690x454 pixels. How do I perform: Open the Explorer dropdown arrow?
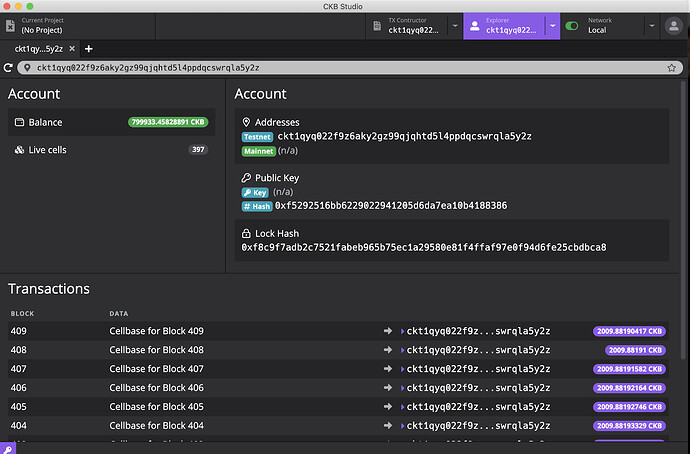click(552, 26)
